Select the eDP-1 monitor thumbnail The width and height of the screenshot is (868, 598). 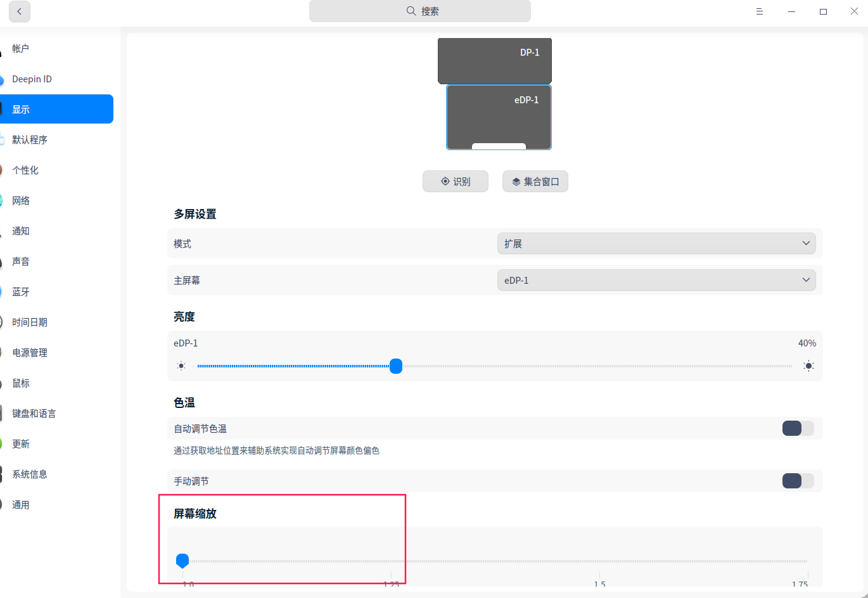pyautogui.click(x=499, y=117)
